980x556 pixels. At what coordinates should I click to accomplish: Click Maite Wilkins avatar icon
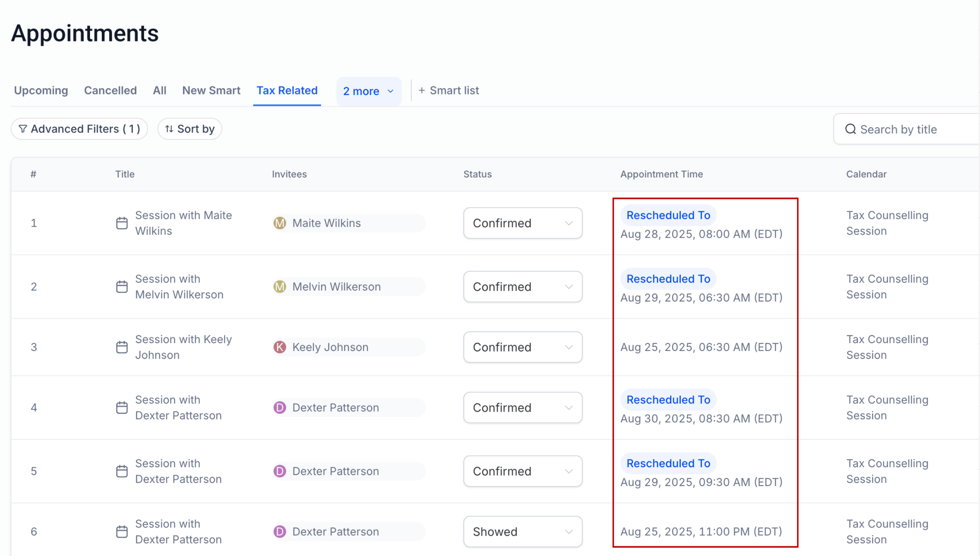click(280, 223)
